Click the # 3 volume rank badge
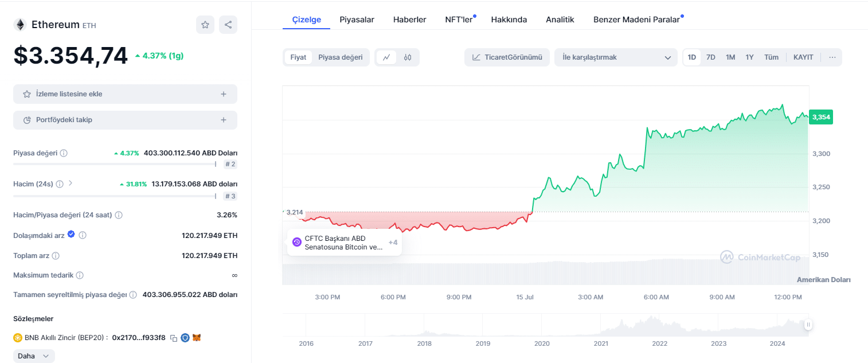 [x=230, y=196]
